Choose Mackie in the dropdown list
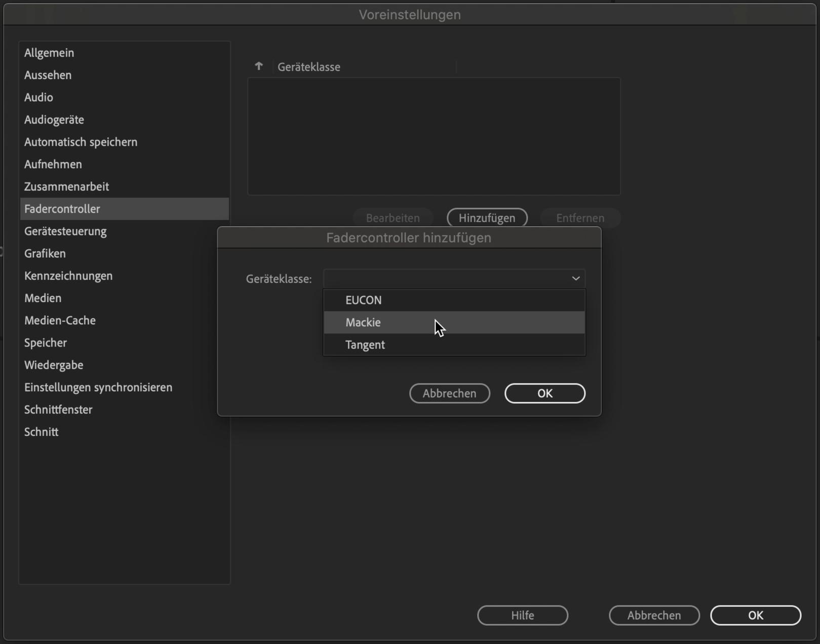Image resolution: width=820 pixels, height=644 pixels. (363, 322)
